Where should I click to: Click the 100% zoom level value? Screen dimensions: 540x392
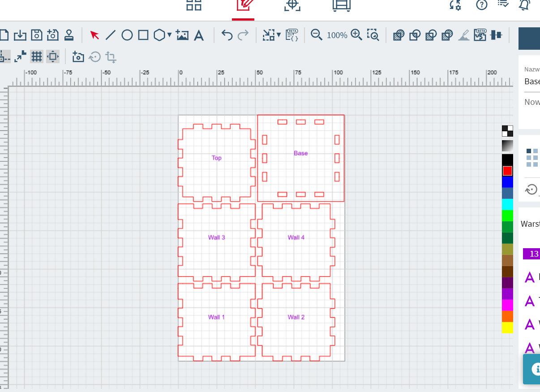pos(337,35)
